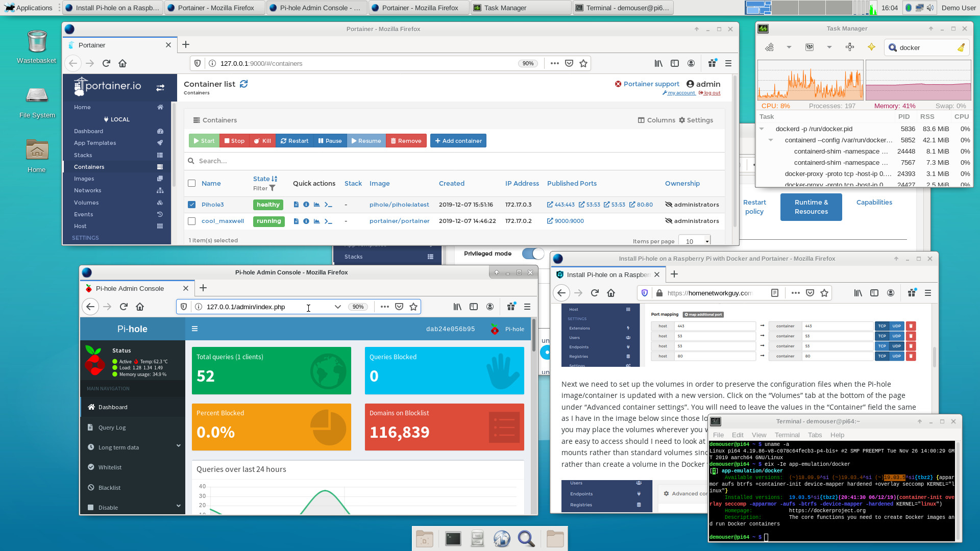Open stats chart icon for cool_maxwell container
The height and width of the screenshot is (551, 980).
[316, 221]
